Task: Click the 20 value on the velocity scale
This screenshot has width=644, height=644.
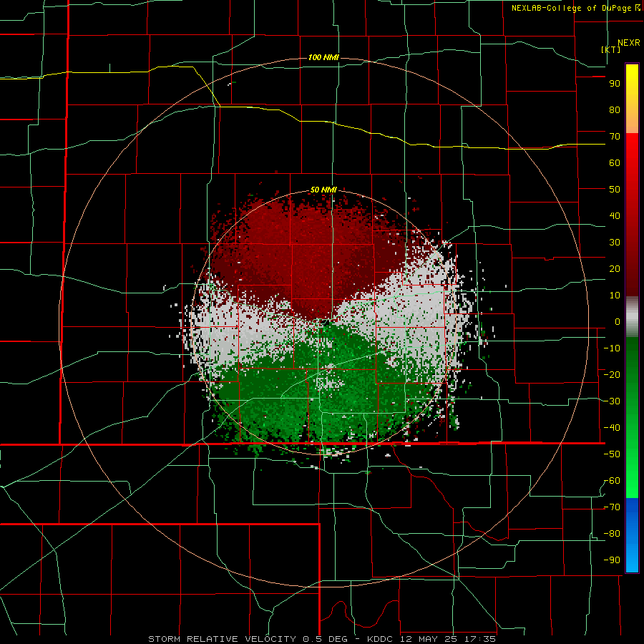Action: click(x=615, y=269)
